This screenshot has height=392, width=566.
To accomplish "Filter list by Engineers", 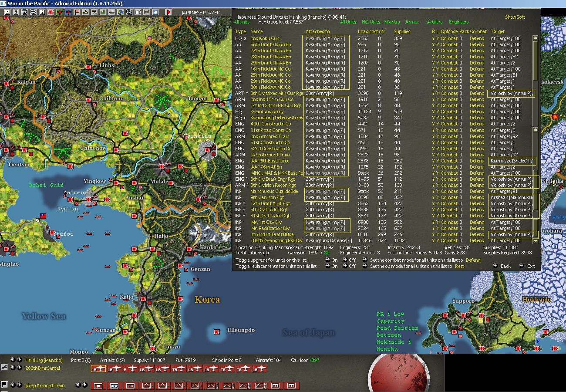I will 459,22.
